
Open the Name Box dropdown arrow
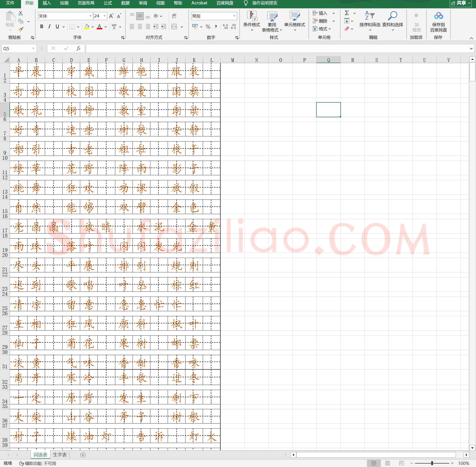pos(33,49)
